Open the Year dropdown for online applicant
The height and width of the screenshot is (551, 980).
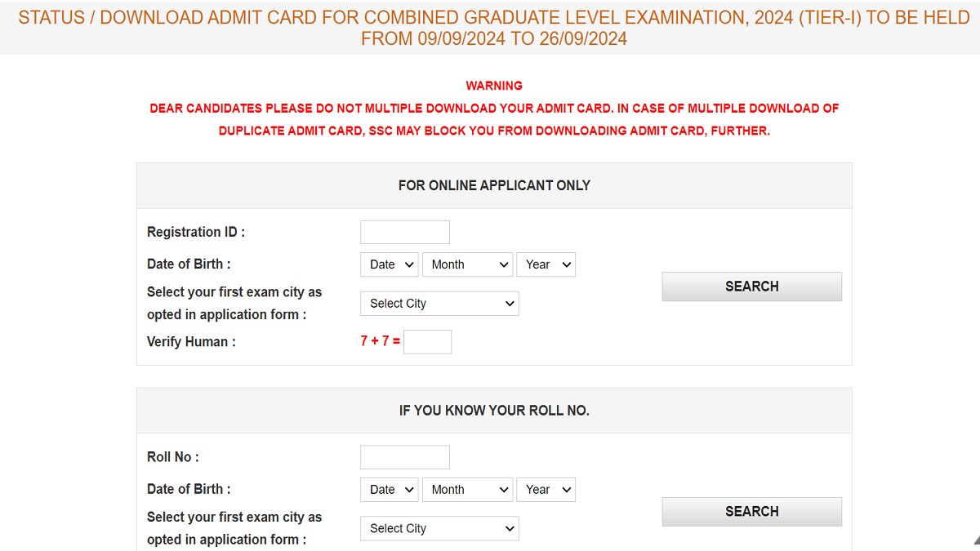pyautogui.click(x=546, y=264)
